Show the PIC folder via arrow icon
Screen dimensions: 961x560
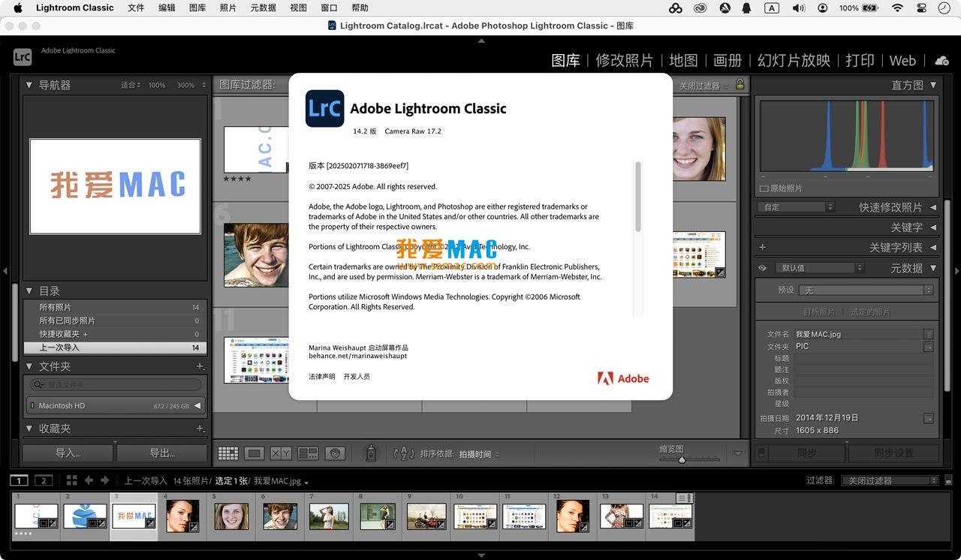click(x=929, y=347)
